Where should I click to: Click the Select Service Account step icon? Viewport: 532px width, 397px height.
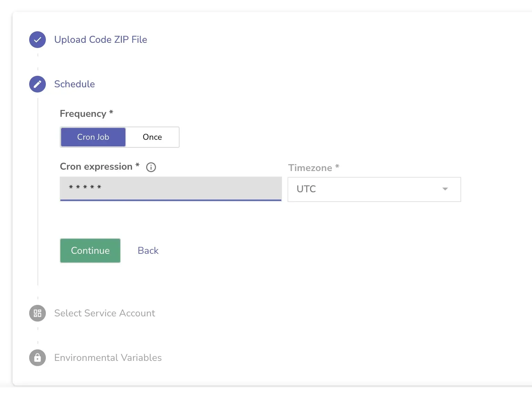(x=38, y=313)
